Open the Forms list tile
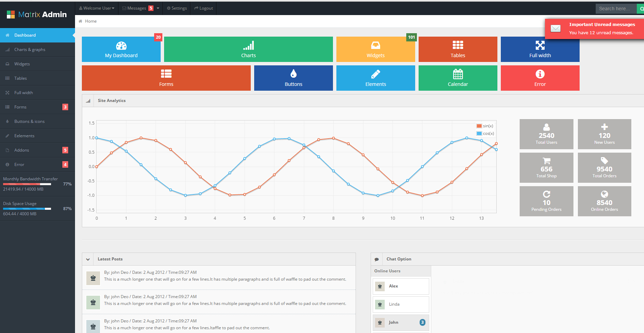Screen dimensions: 644x333 pos(166,78)
